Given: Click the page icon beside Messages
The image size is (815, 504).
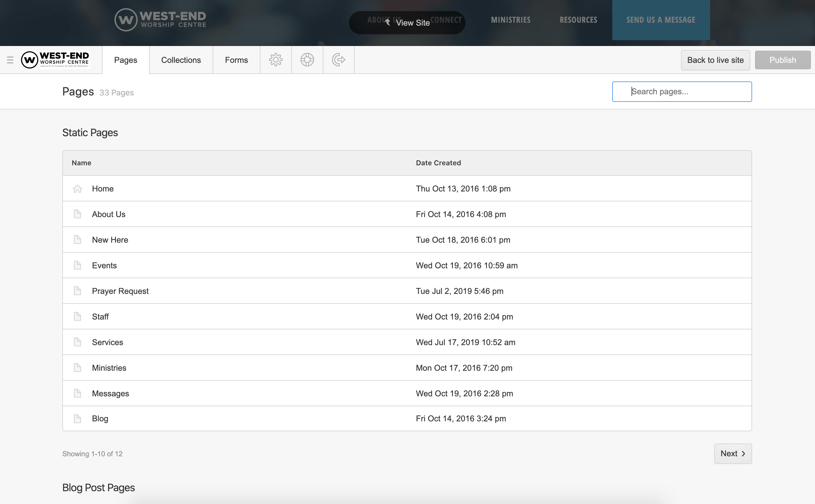Looking at the screenshot, I should click(x=77, y=393).
